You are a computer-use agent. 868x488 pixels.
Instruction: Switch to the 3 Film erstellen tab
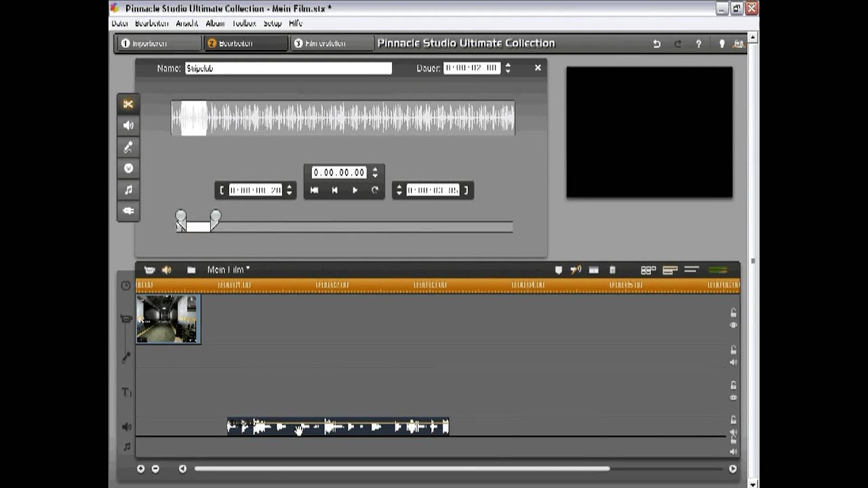coord(332,43)
